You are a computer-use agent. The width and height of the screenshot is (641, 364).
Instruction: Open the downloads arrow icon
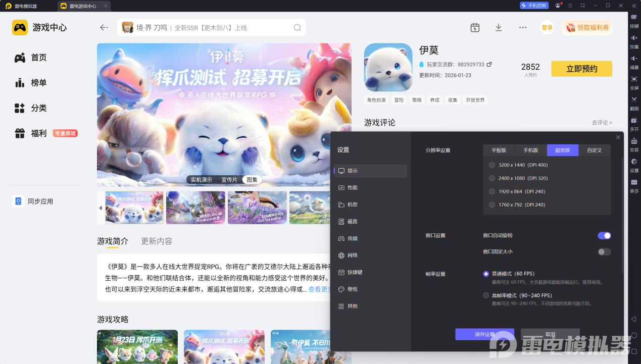pyautogui.click(x=499, y=27)
